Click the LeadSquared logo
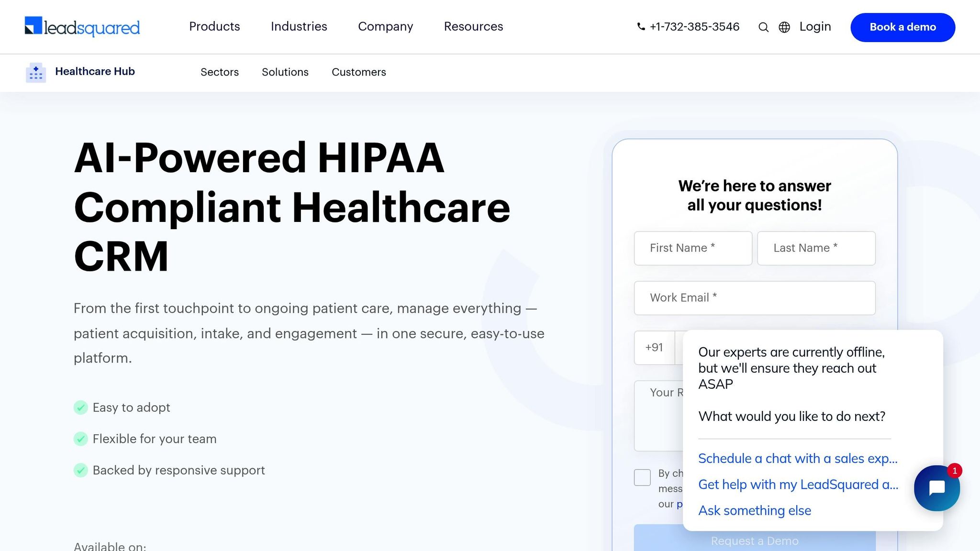The height and width of the screenshot is (551, 980). pos(82,27)
